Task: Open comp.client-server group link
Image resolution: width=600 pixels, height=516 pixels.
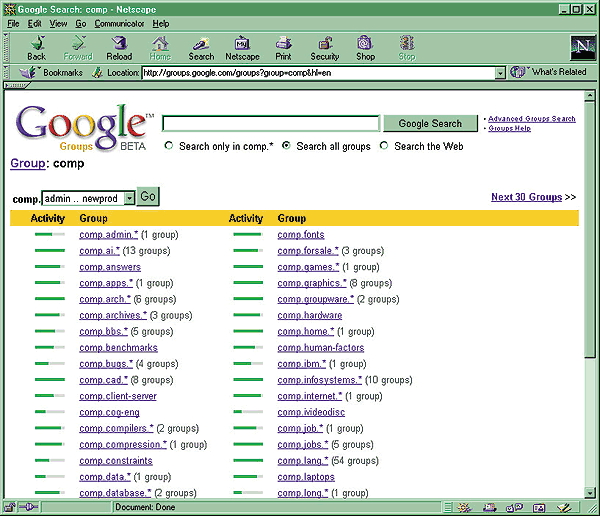Action: tap(118, 396)
